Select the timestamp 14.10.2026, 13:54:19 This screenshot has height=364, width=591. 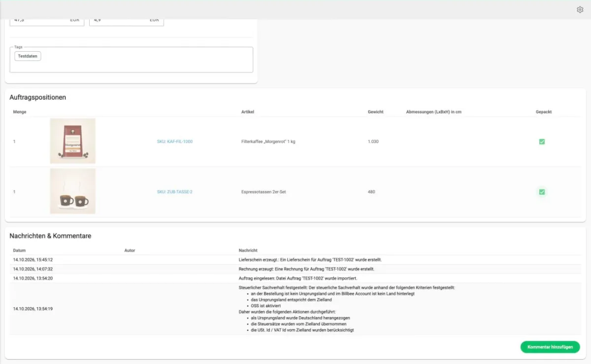point(33,309)
